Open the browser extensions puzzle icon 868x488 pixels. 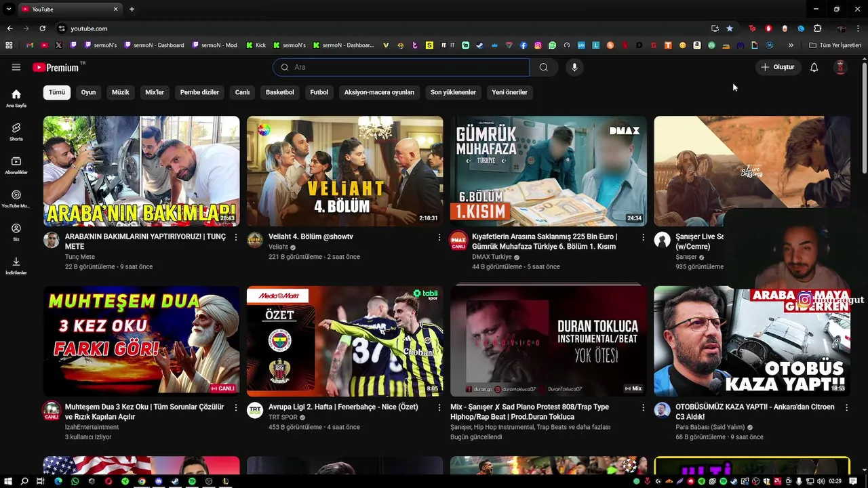818,28
